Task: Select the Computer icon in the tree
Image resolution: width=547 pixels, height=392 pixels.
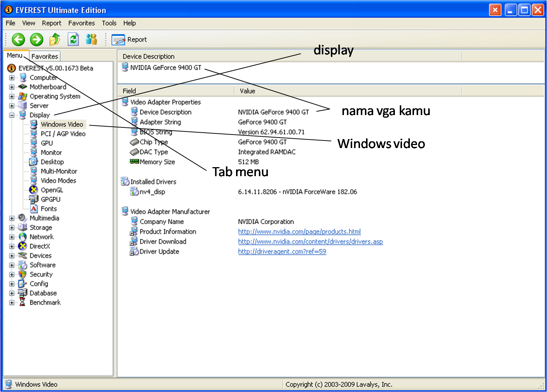Action: 23,78
